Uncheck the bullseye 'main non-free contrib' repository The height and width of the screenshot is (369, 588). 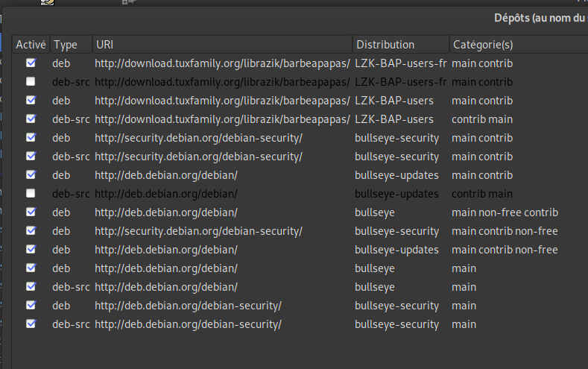31,212
